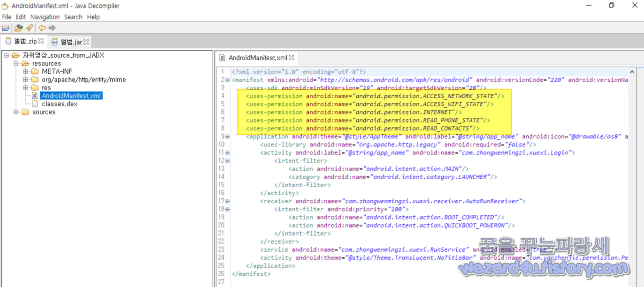Fold the intent-filter at line 12
The image size is (644, 287).
coord(227,161)
